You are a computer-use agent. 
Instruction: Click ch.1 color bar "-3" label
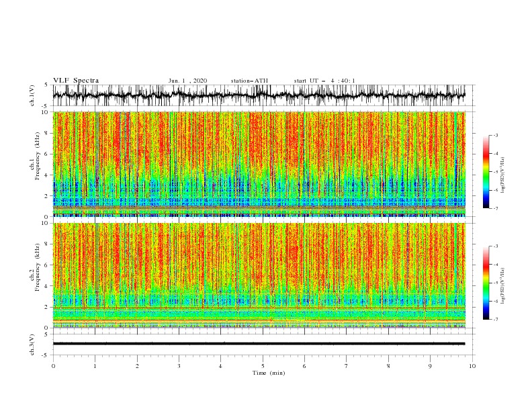(496, 135)
